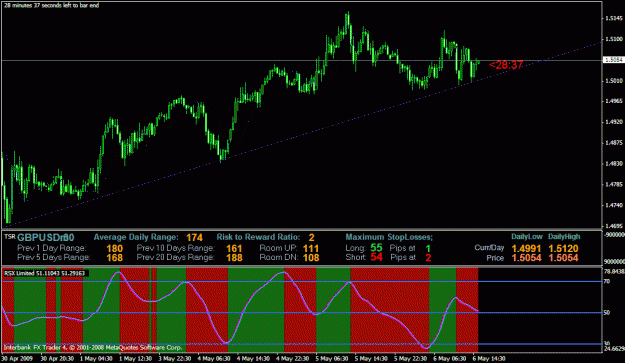Click the 1.4965 price axis label
The width and height of the screenshot is (625, 363).
click(614, 101)
